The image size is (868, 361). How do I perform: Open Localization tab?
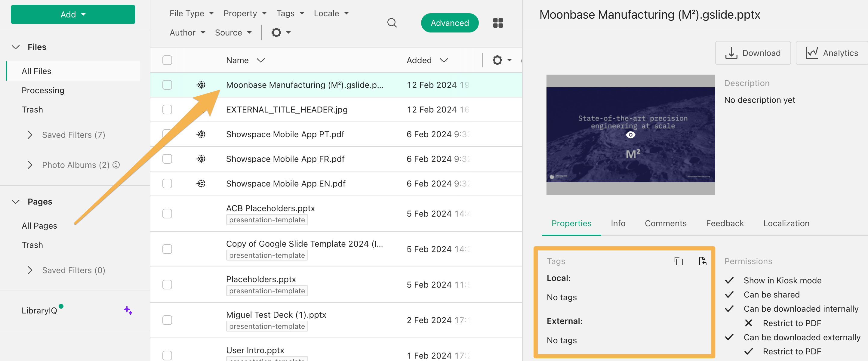point(786,223)
